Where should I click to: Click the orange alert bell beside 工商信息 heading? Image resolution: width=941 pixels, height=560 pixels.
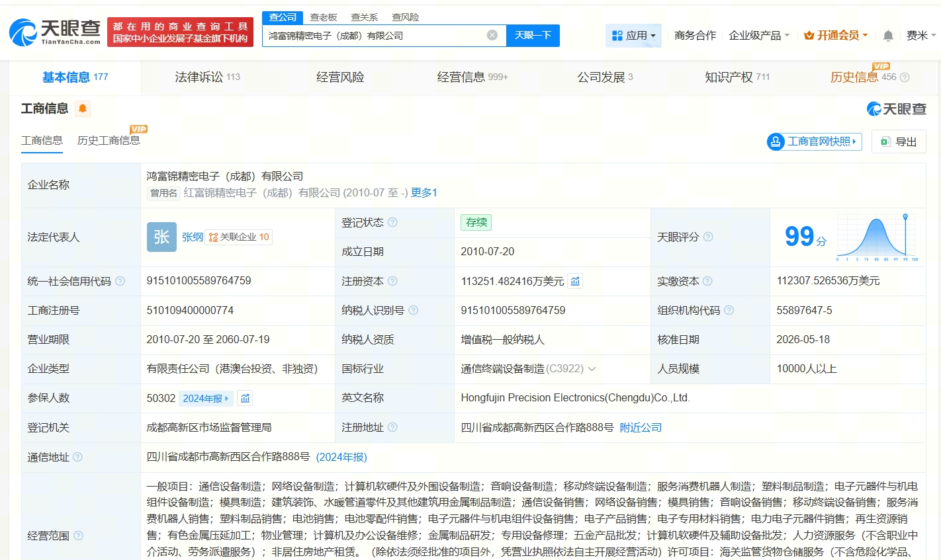(x=83, y=108)
